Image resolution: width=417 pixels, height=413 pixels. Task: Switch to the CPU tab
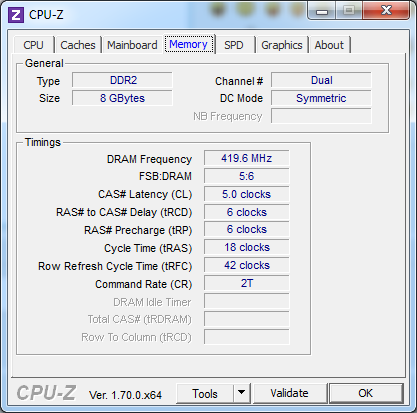(33, 45)
